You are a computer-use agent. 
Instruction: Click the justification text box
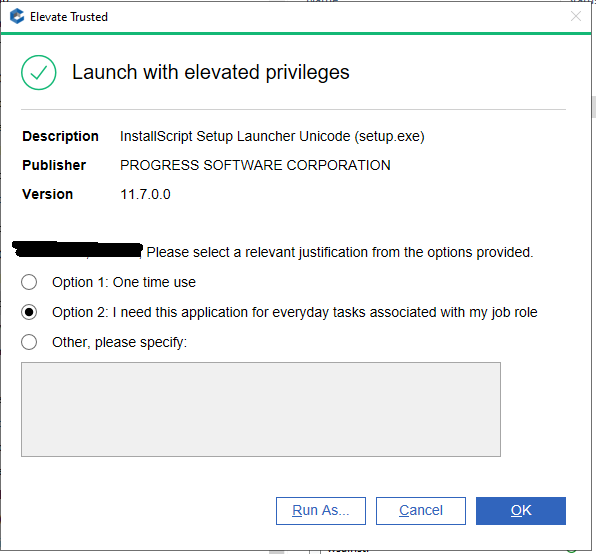(x=261, y=409)
